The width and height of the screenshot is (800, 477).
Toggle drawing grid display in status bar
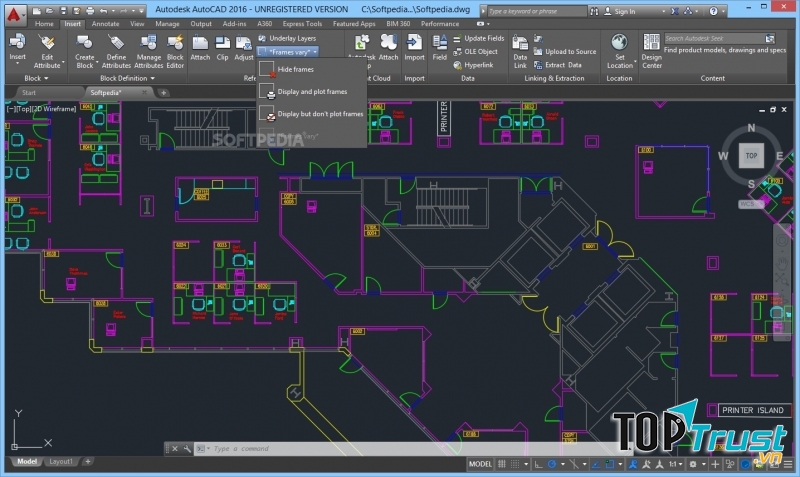point(502,464)
